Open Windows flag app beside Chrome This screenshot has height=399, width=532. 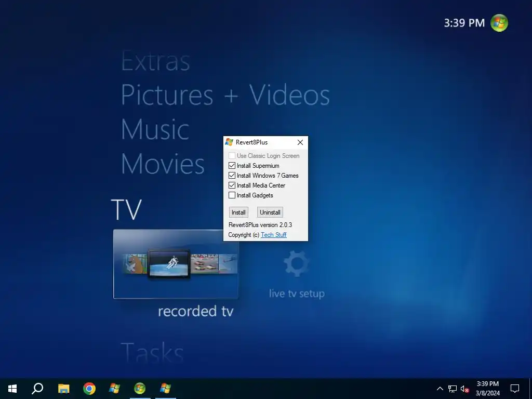click(114, 389)
